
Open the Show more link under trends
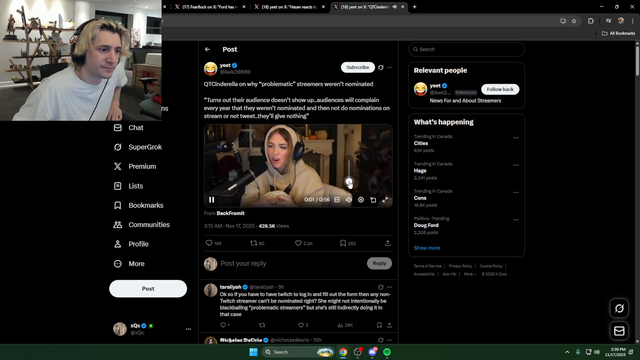427,248
